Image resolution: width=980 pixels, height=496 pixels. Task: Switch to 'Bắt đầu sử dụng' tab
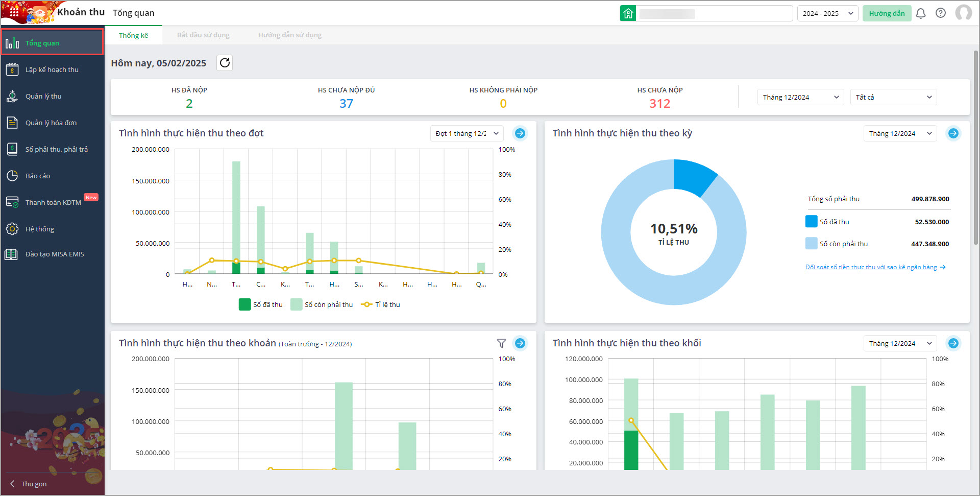(x=203, y=35)
